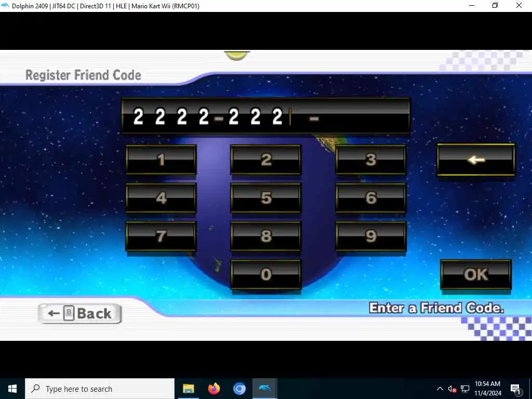The width and height of the screenshot is (532, 399).
Task: Open File Explorer from taskbar
Action: tap(188, 389)
